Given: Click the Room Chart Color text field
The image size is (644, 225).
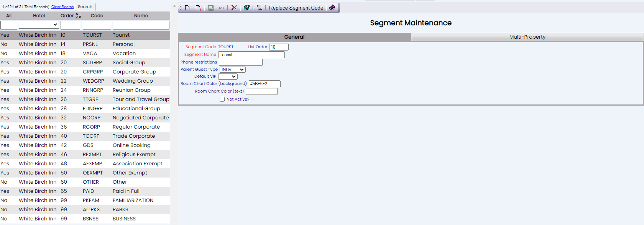Looking at the screenshot, I should (x=261, y=91).
